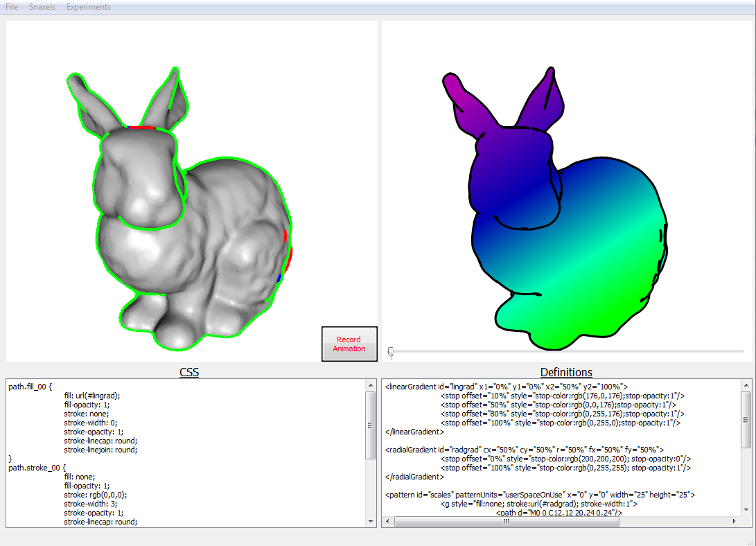Click the '</radialGradient>' closing tag line
Viewport: 756px width, 546px height.
click(x=414, y=477)
